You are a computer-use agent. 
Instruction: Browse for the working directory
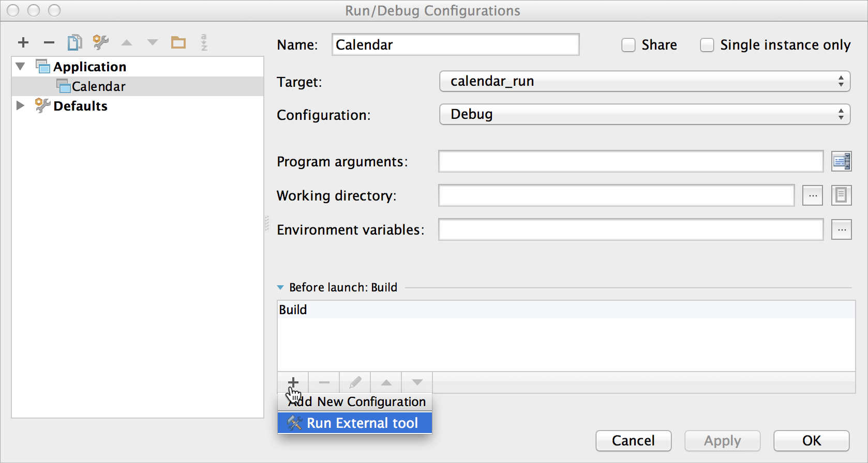(x=813, y=196)
